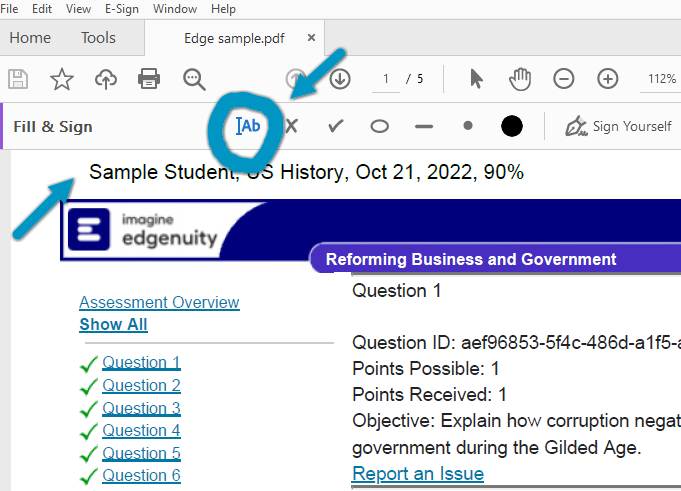This screenshot has width=681, height=491.
Task: Zoom in with the plus button
Action: point(607,79)
